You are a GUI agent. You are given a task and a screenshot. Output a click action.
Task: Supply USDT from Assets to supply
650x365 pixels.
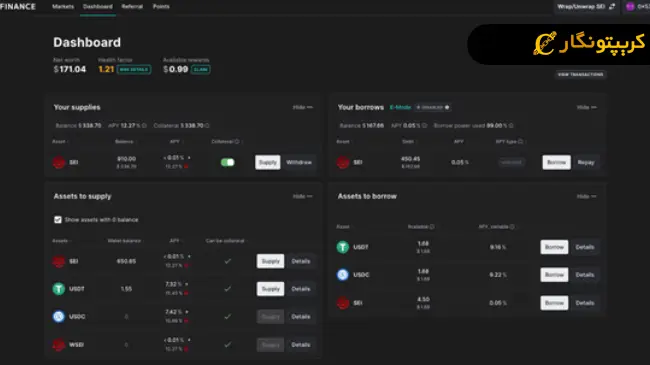270,289
